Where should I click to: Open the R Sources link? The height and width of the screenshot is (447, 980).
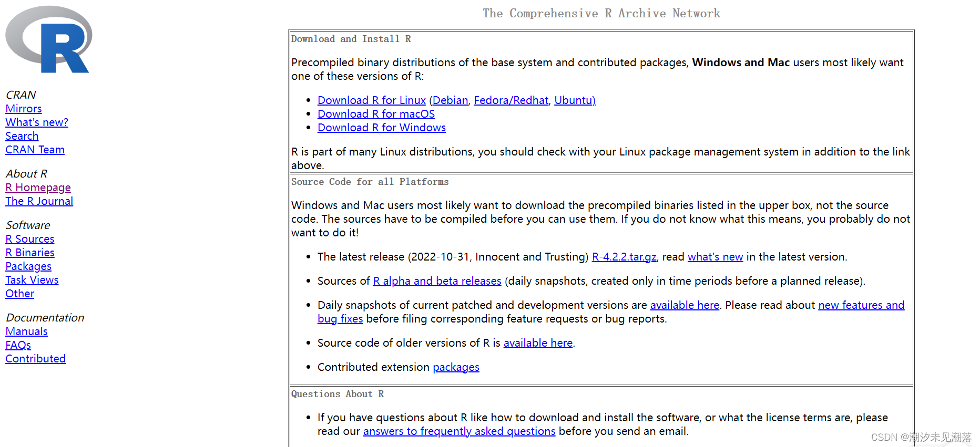(x=30, y=239)
